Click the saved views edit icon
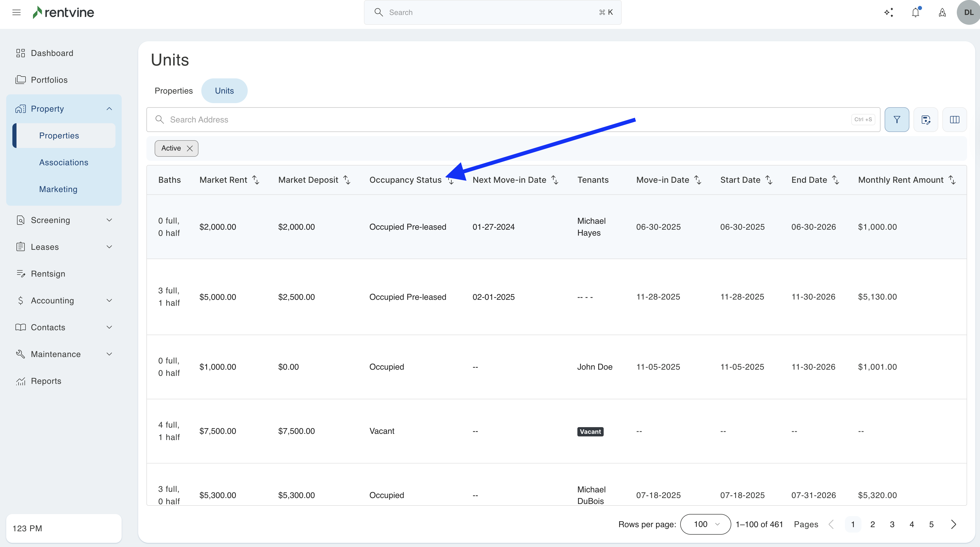The height and width of the screenshot is (547, 980). pyautogui.click(x=926, y=120)
